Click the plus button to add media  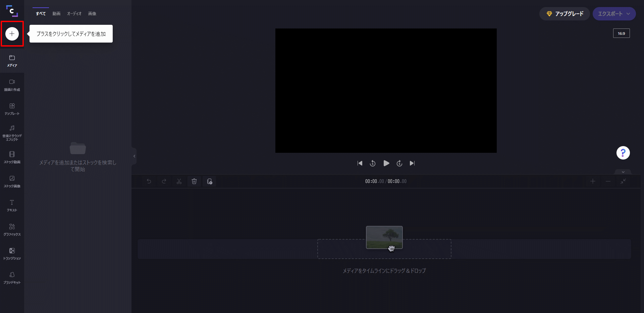point(12,34)
